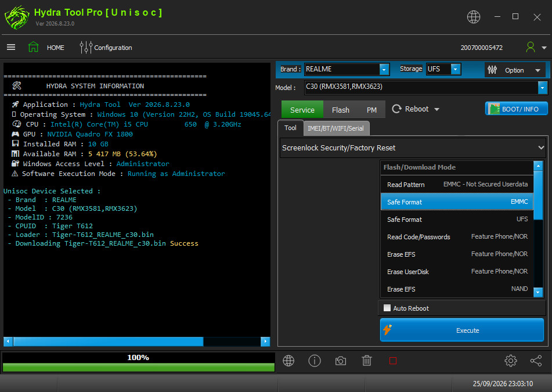Open the Configuration sliders icon
552x392 pixels.
tap(86, 47)
